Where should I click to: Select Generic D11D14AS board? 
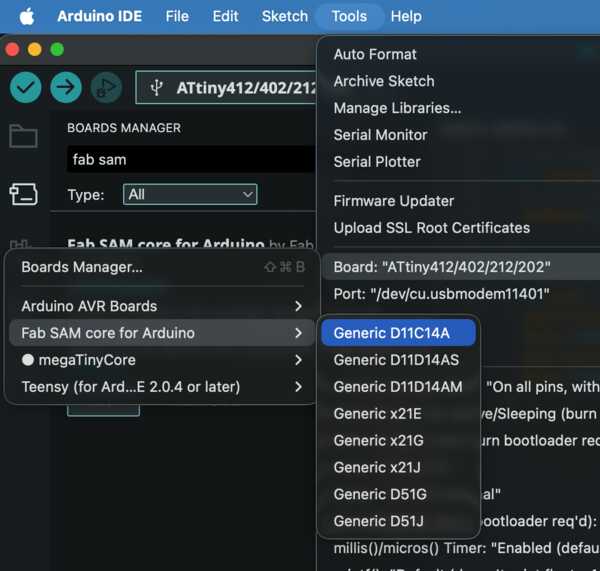pos(399,360)
